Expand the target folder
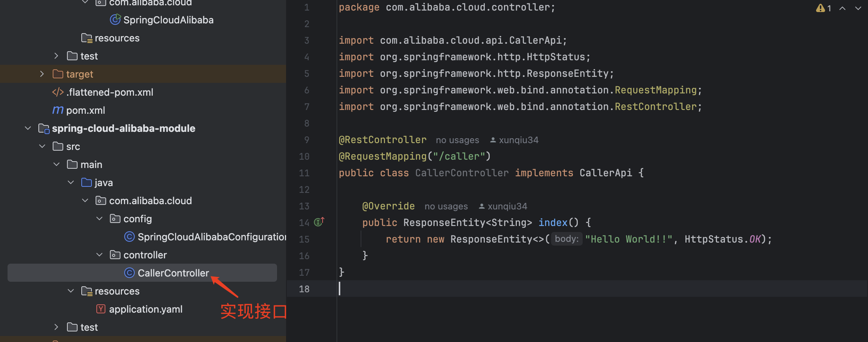 coord(42,74)
